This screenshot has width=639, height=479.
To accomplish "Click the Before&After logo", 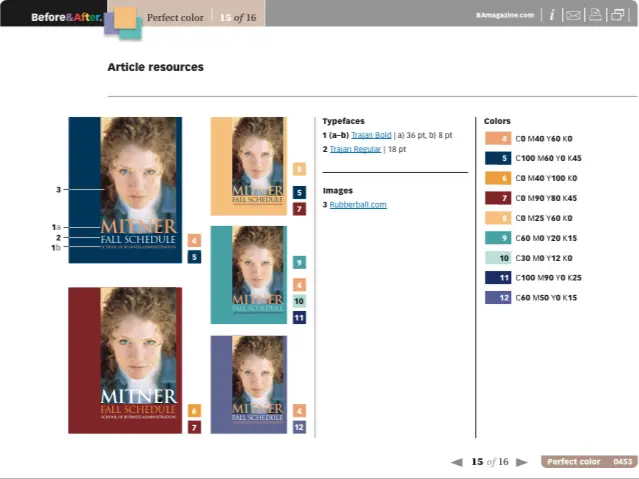I will pos(66,17).
